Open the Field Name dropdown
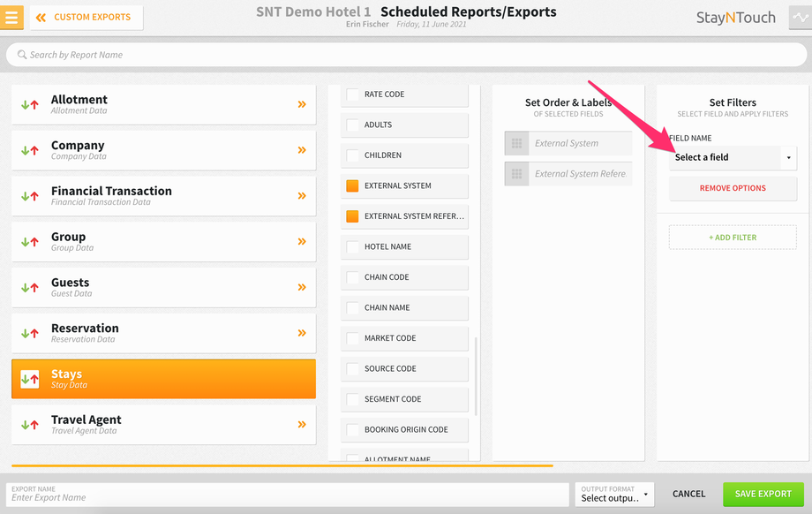Image resolution: width=812 pixels, height=514 pixels. click(x=733, y=157)
